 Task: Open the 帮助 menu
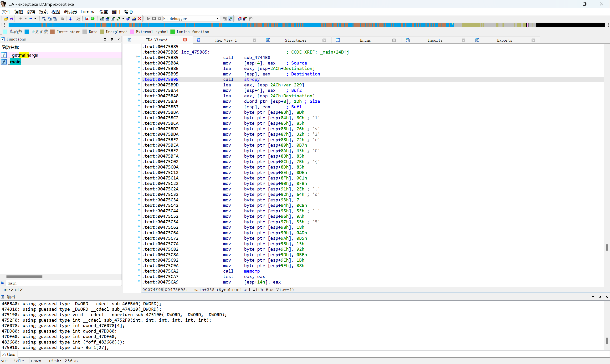click(128, 12)
